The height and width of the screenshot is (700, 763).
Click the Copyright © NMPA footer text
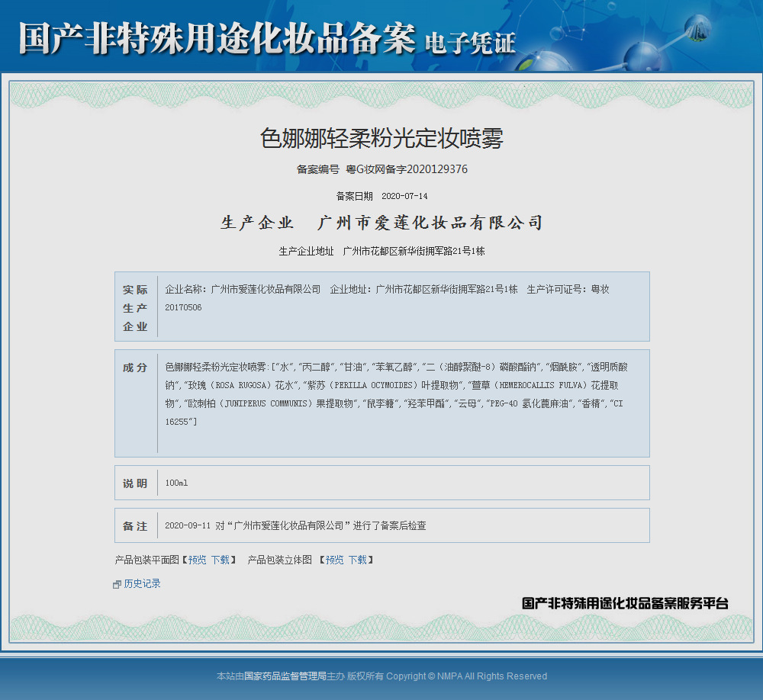point(466,676)
